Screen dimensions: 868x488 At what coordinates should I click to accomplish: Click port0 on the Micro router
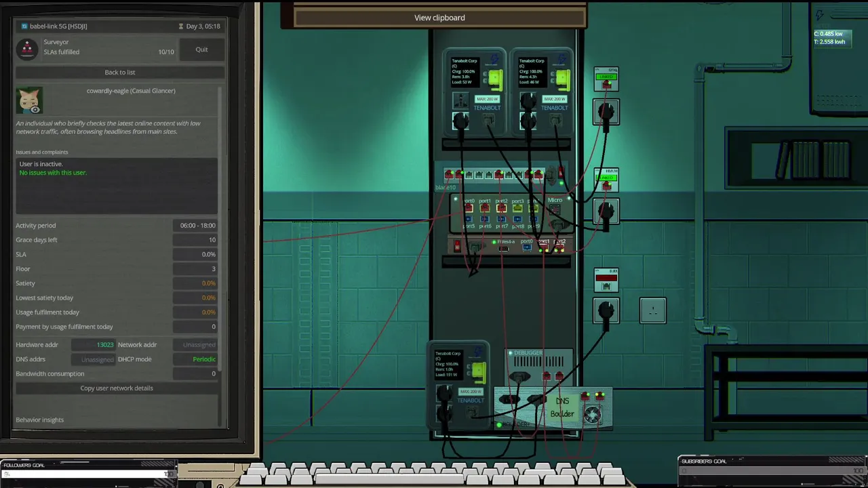(469, 209)
